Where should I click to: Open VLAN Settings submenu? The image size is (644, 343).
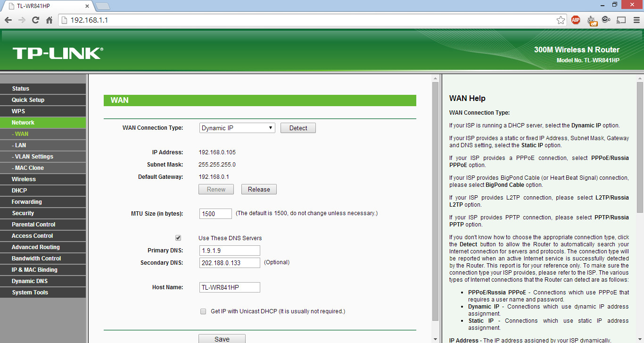pos(43,157)
